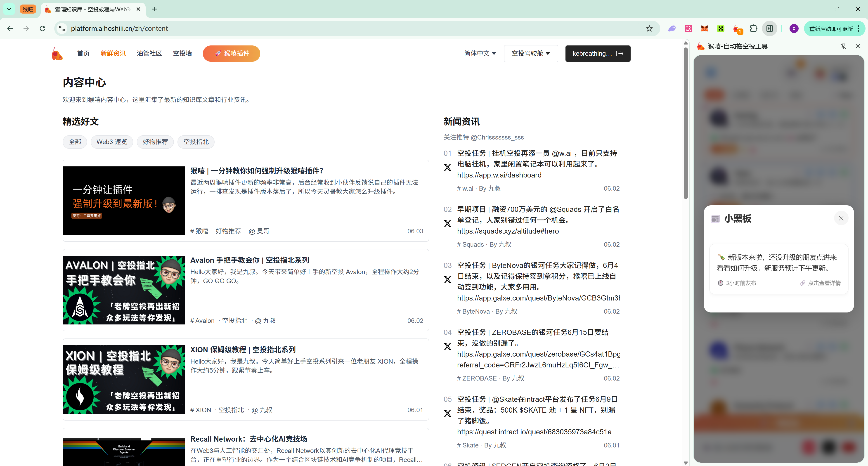Click the # ZEROBASE tag
Image resolution: width=868 pixels, height=466 pixels.
476,378
